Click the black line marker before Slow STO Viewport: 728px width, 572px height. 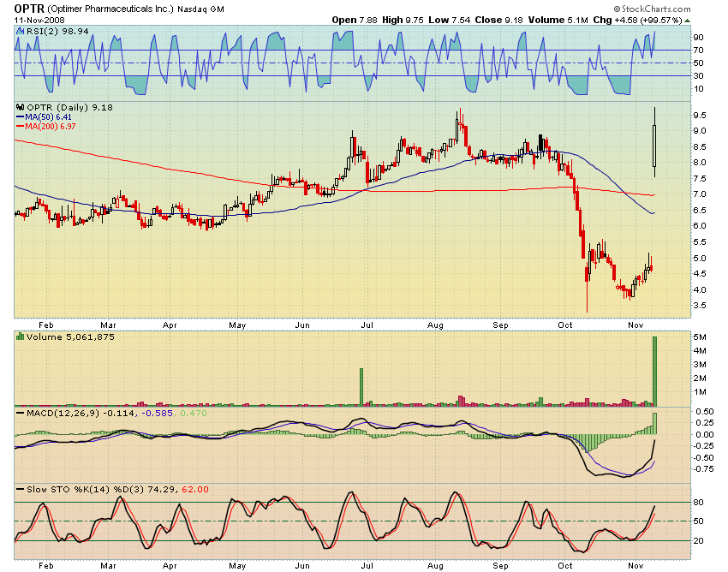(x=20, y=489)
